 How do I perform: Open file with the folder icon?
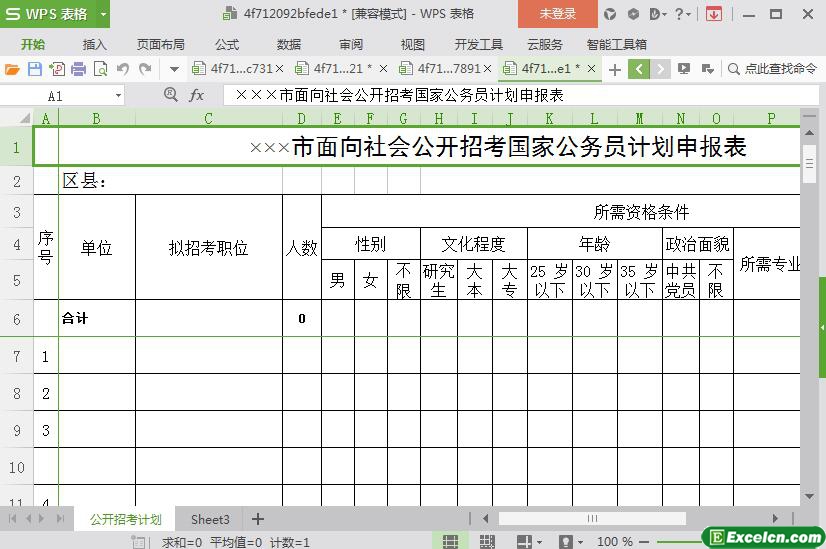point(12,69)
